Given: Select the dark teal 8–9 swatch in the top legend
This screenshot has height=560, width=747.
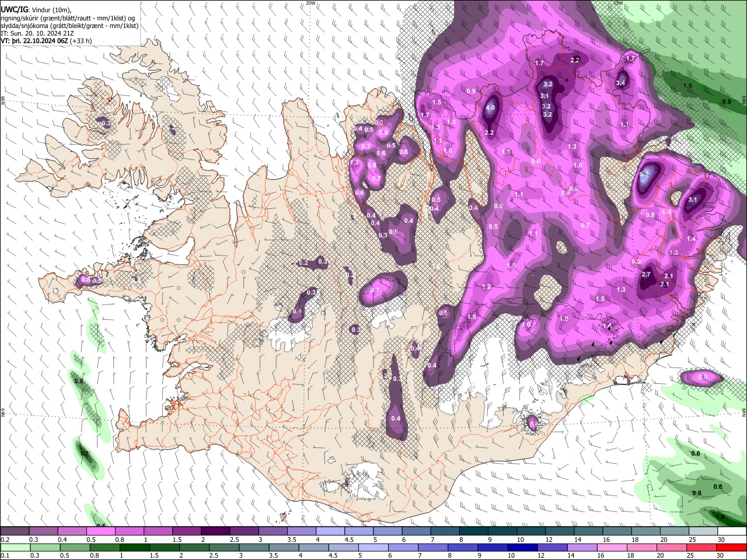Looking at the screenshot, I should [x=473, y=531].
